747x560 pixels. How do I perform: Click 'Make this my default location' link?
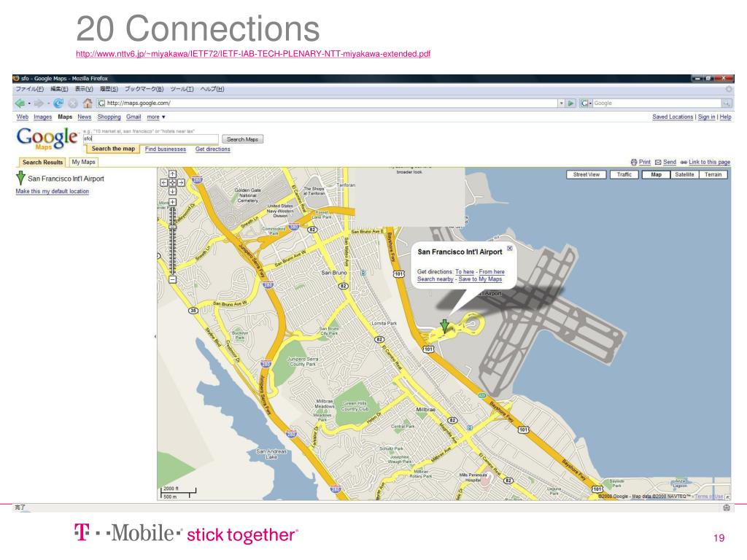tap(53, 192)
